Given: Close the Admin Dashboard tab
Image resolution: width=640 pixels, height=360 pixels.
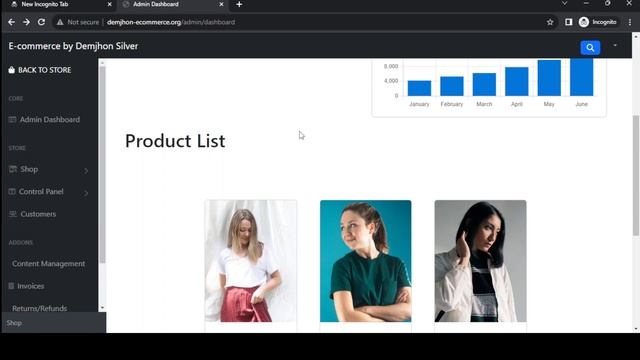Looking at the screenshot, I should [x=221, y=4].
